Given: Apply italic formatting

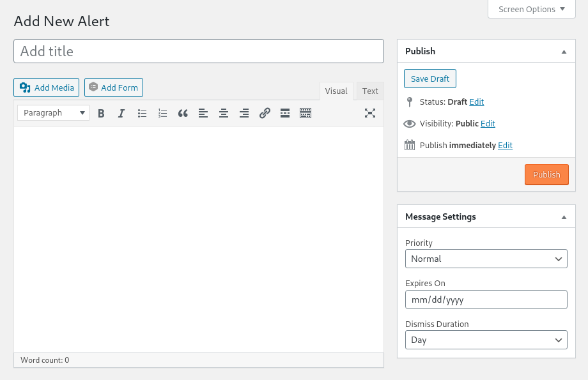Looking at the screenshot, I should pyautogui.click(x=121, y=113).
